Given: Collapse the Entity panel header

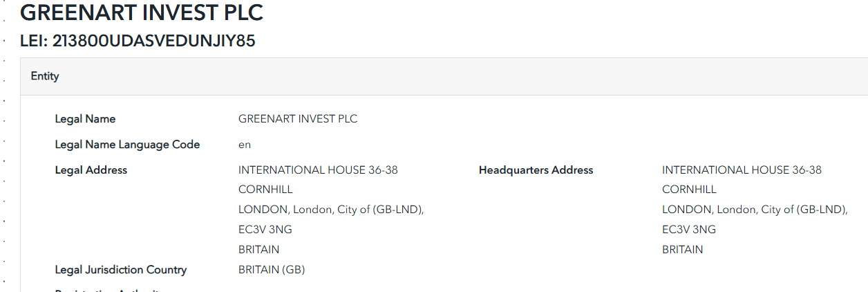Looking at the screenshot, I should [x=45, y=76].
